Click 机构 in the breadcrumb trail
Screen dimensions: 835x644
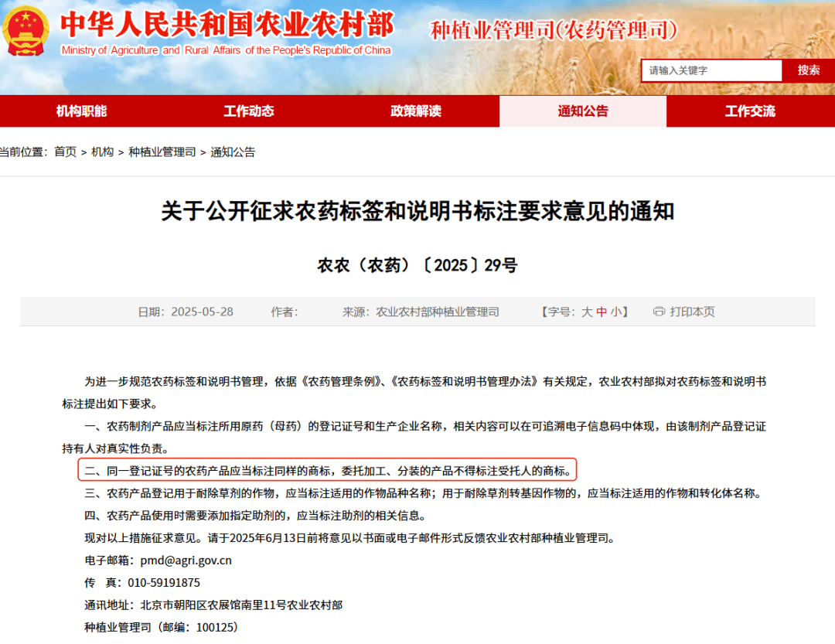pyautogui.click(x=103, y=152)
